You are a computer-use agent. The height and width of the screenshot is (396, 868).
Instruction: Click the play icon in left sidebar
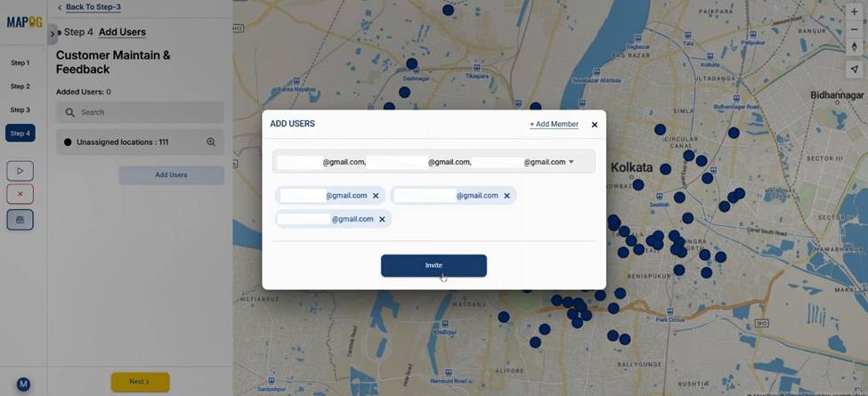[20, 171]
